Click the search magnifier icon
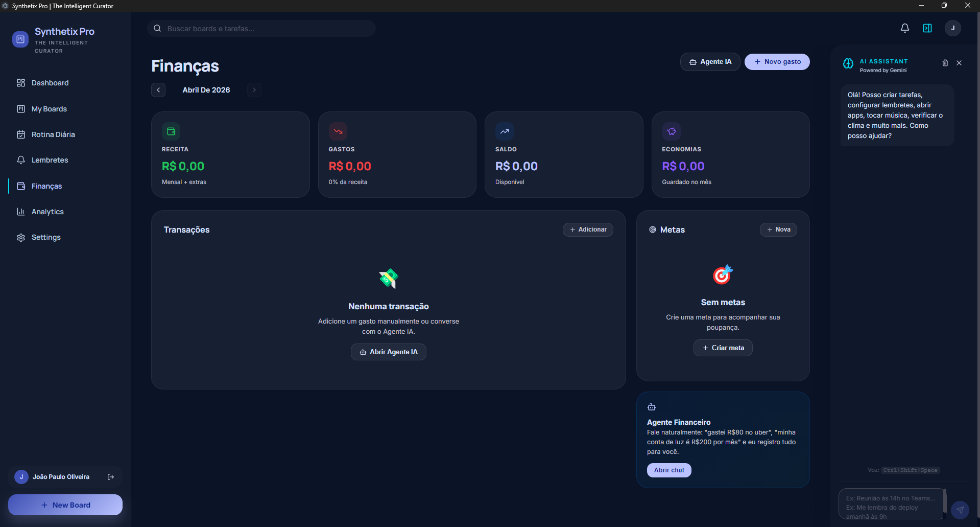 [157, 29]
